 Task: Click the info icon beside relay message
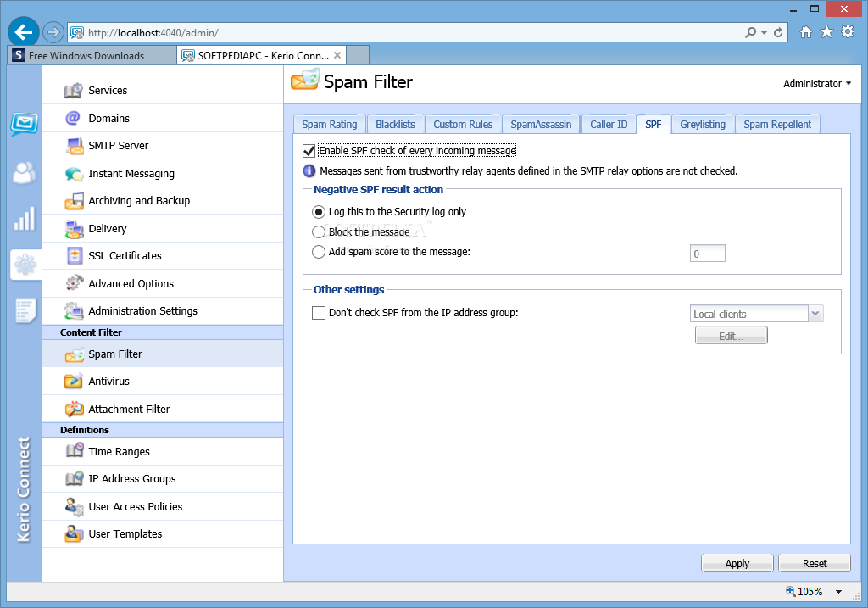tap(309, 171)
